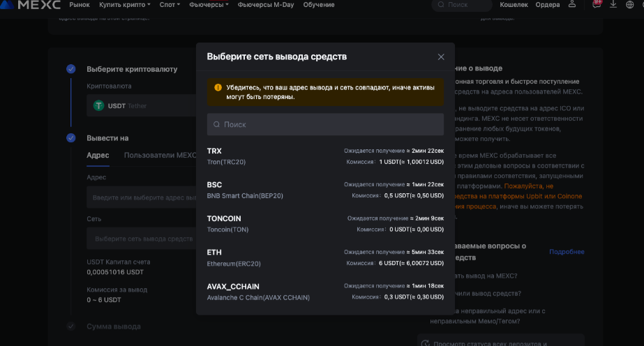Screen dimensions: 644x346
Task: Click the USDT Tether coin icon
Action: coord(98,106)
